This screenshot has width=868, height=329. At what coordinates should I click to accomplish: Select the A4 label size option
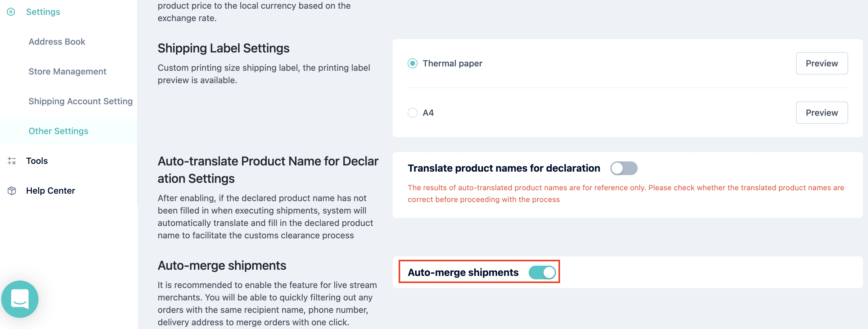(413, 113)
